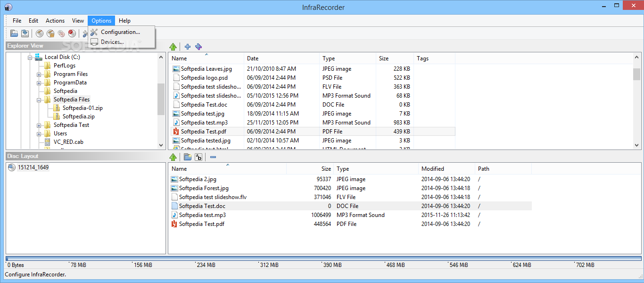The width and height of the screenshot is (644, 283).
Task: Open the File menu
Action: click(17, 20)
